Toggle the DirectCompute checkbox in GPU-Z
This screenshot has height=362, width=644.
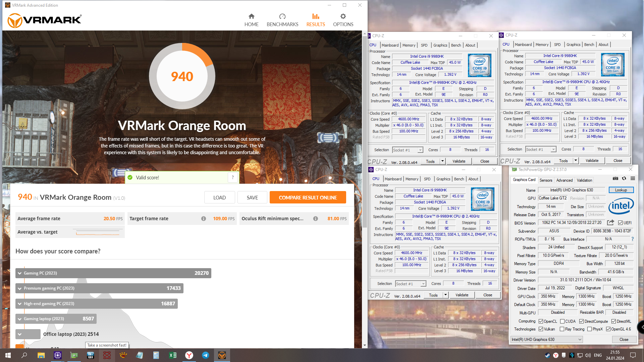pos(582,321)
